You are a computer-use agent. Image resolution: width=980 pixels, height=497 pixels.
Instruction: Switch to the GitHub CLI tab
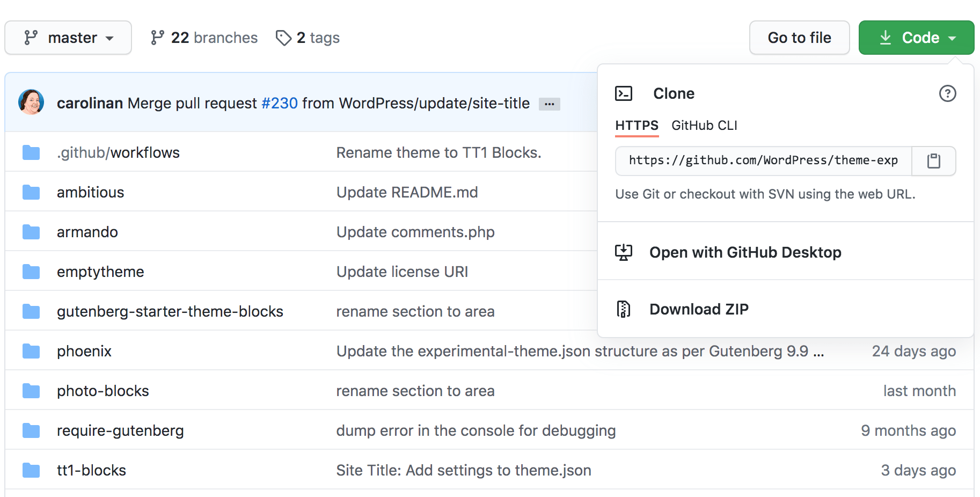[x=704, y=126]
